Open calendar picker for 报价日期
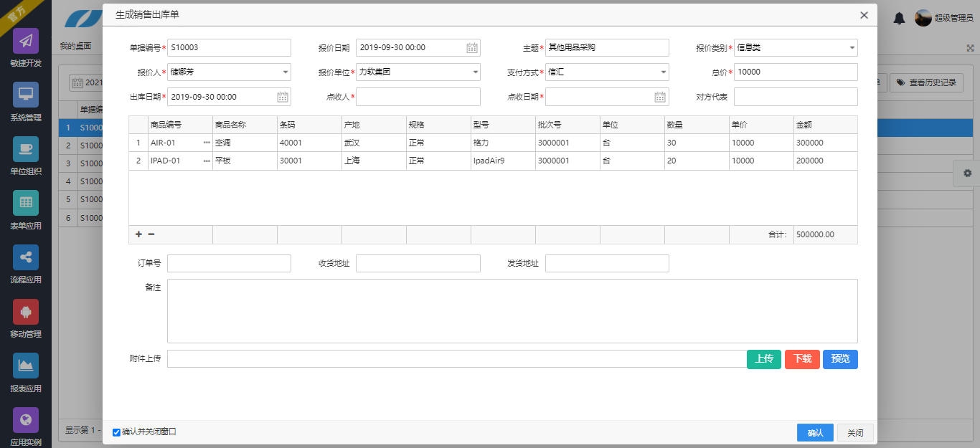This screenshot has height=448, width=980. [472, 48]
